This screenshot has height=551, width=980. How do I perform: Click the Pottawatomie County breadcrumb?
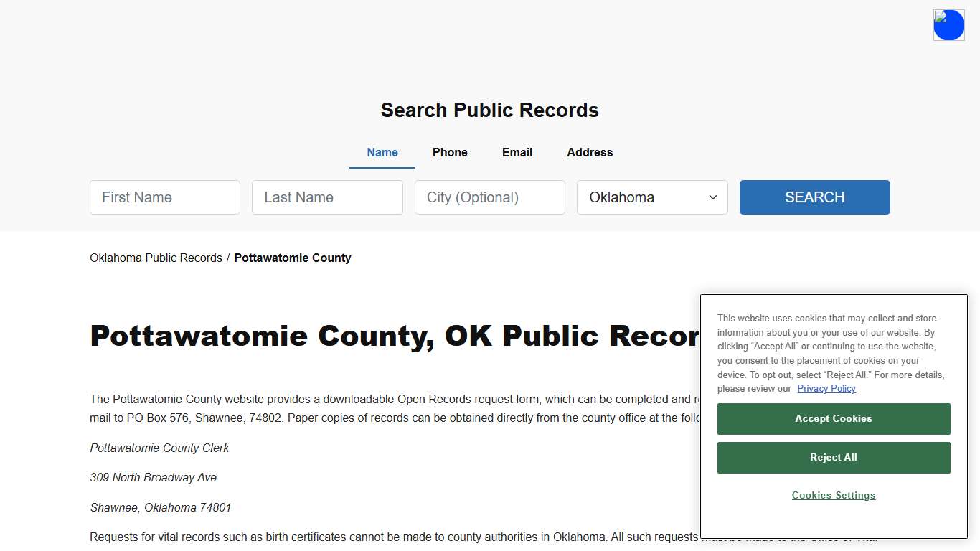[292, 258]
